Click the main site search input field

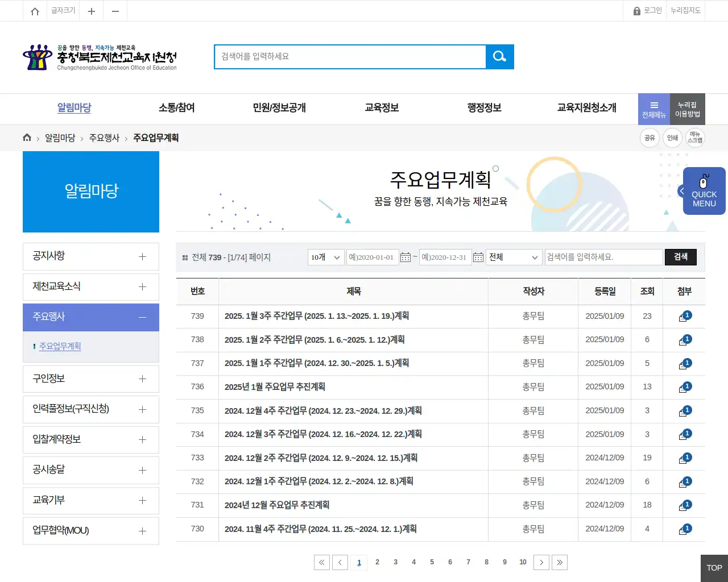[350, 56]
